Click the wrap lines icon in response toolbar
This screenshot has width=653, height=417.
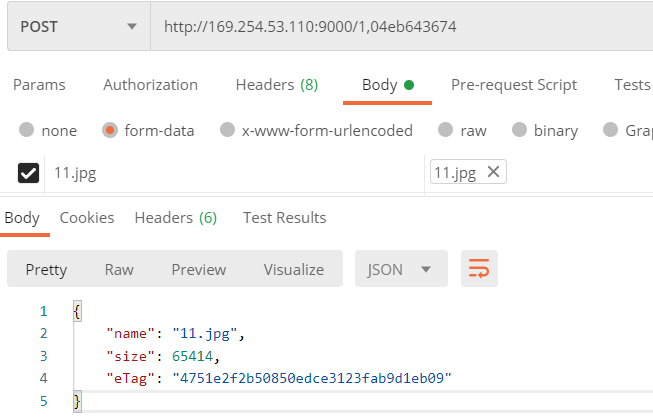pyautogui.click(x=479, y=269)
